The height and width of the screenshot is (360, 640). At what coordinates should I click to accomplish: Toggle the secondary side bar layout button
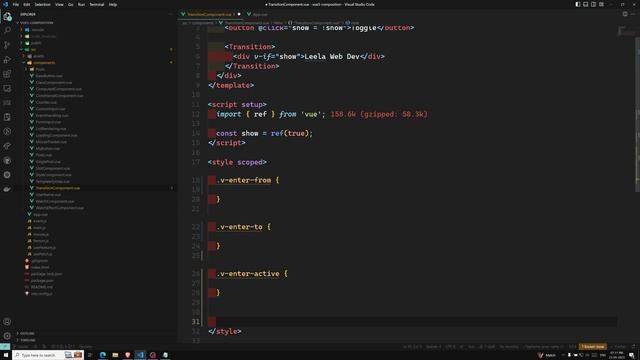593,4
